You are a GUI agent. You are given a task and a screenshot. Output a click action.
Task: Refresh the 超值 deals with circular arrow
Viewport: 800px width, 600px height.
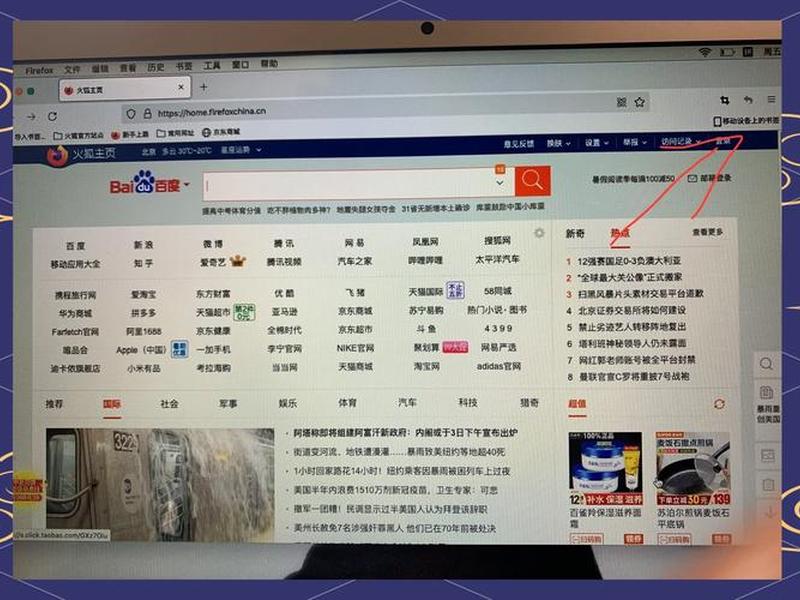coord(719,404)
